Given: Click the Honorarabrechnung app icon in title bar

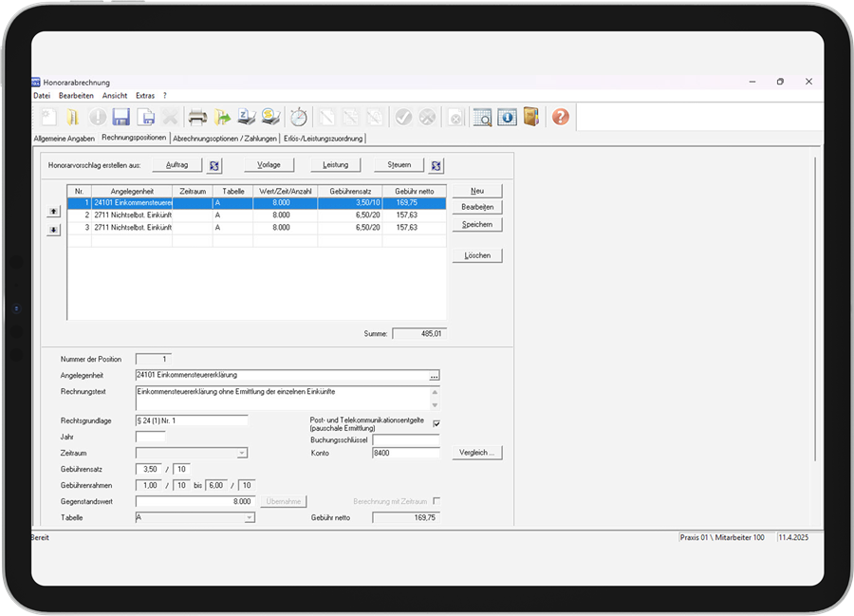Looking at the screenshot, I should click(36, 83).
